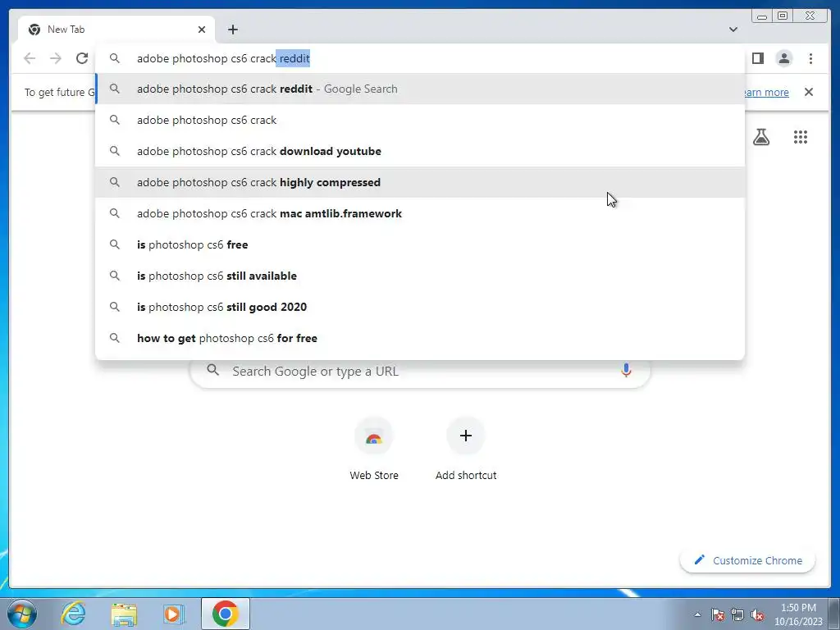Open the profile avatar menu

coord(783,58)
